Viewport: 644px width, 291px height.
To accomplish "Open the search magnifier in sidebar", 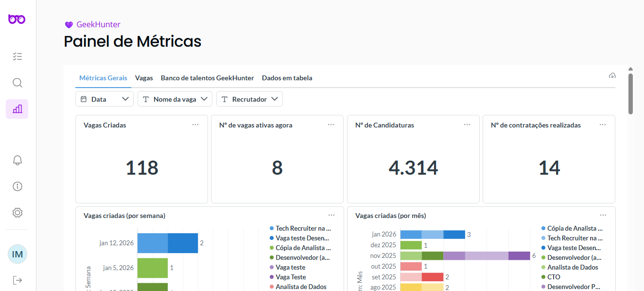I will pos(17,83).
